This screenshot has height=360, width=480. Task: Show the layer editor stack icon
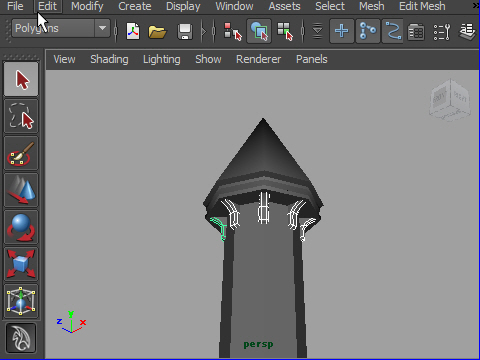[468, 31]
